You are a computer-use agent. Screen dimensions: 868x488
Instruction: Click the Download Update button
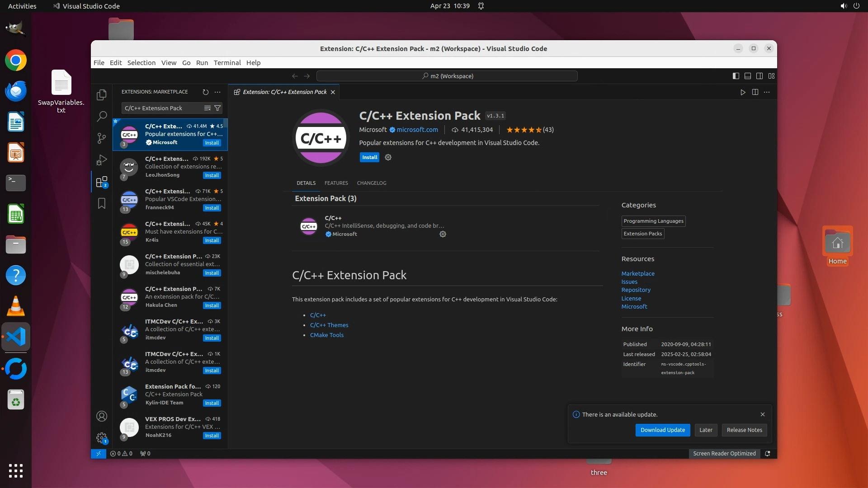point(662,430)
